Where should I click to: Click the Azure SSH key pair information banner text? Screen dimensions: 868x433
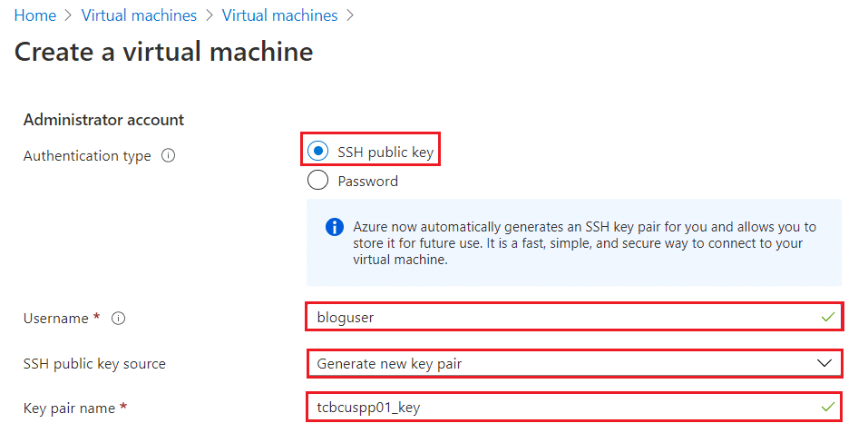click(x=584, y=243)
